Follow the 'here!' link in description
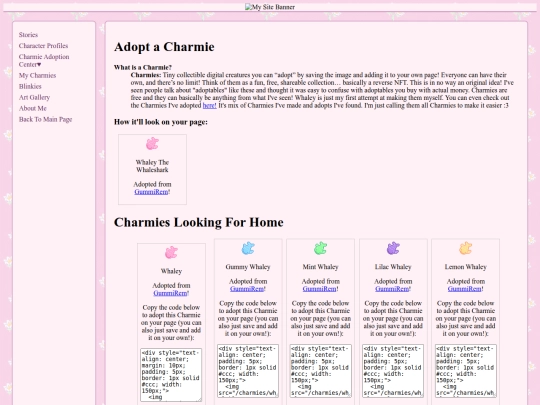The width and height of the screenshot is (540, 405). [x=209, y=106]
